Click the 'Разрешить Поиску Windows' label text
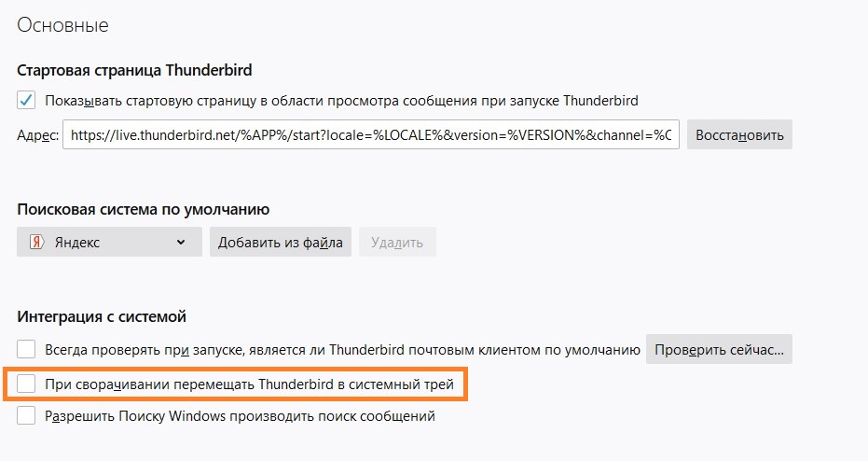Image resolution: width=868 pixels, height=461 pixels. pos(240,416)
